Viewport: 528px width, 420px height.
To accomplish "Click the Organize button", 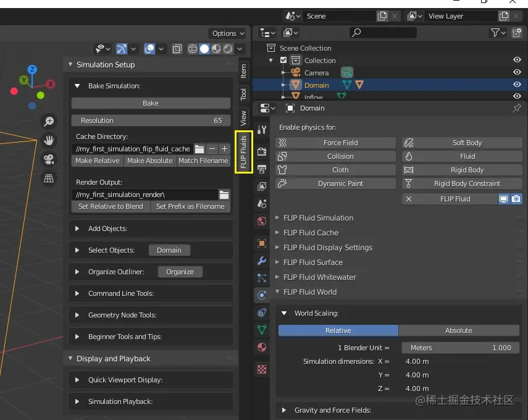I will click(x=180, y=272).
